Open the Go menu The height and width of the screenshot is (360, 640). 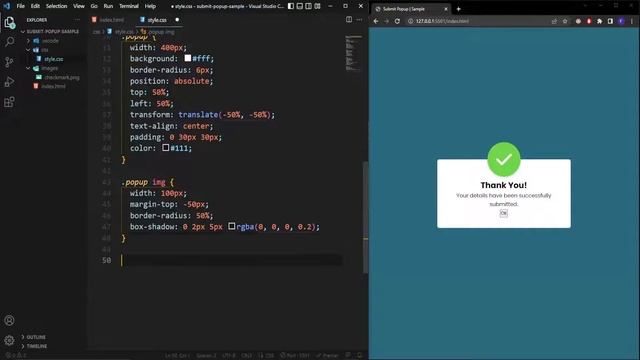pos(94,6)
